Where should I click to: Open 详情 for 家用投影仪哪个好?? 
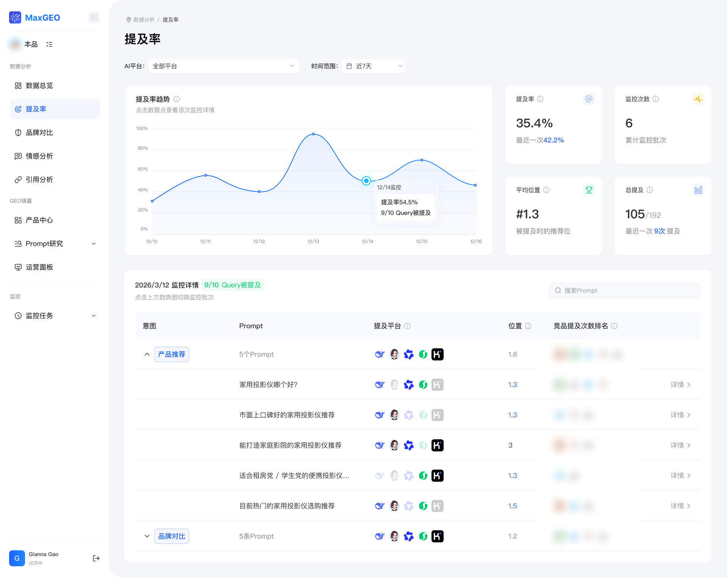coord(680,385)
